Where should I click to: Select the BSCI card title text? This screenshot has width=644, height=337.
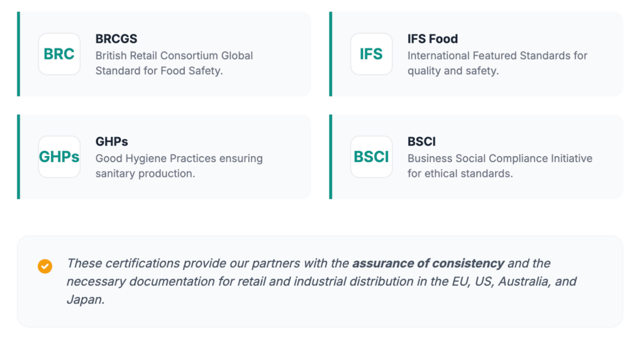421,142
